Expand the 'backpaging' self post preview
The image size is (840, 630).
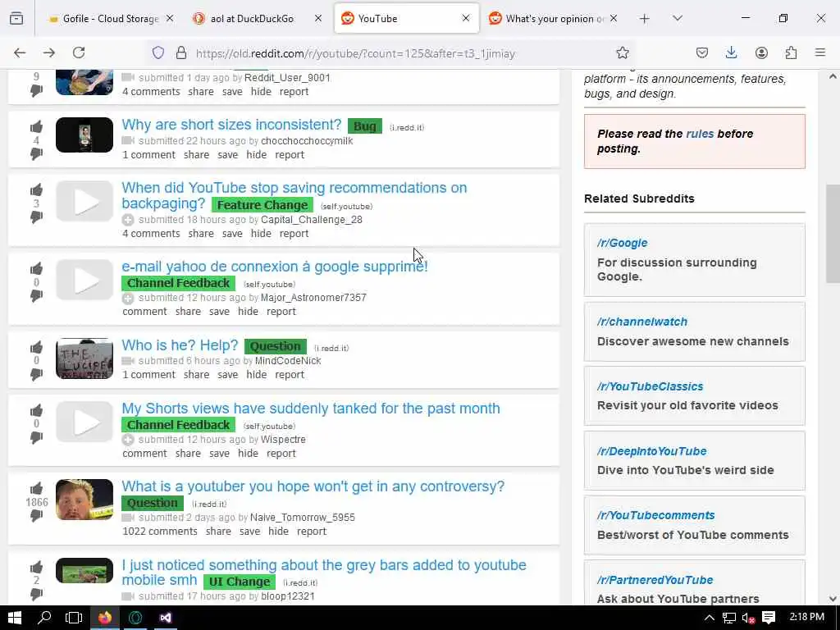tap(127, 220)
